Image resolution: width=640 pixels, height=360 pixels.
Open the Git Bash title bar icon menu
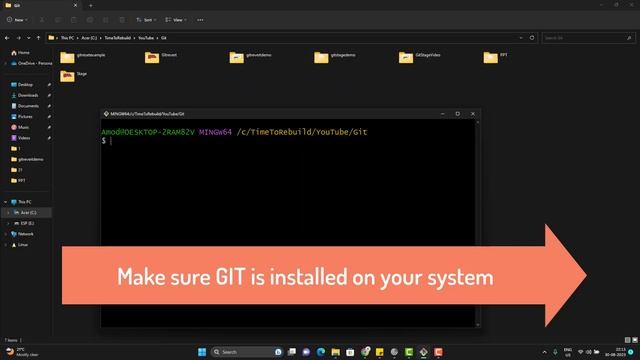click(106, 114)
